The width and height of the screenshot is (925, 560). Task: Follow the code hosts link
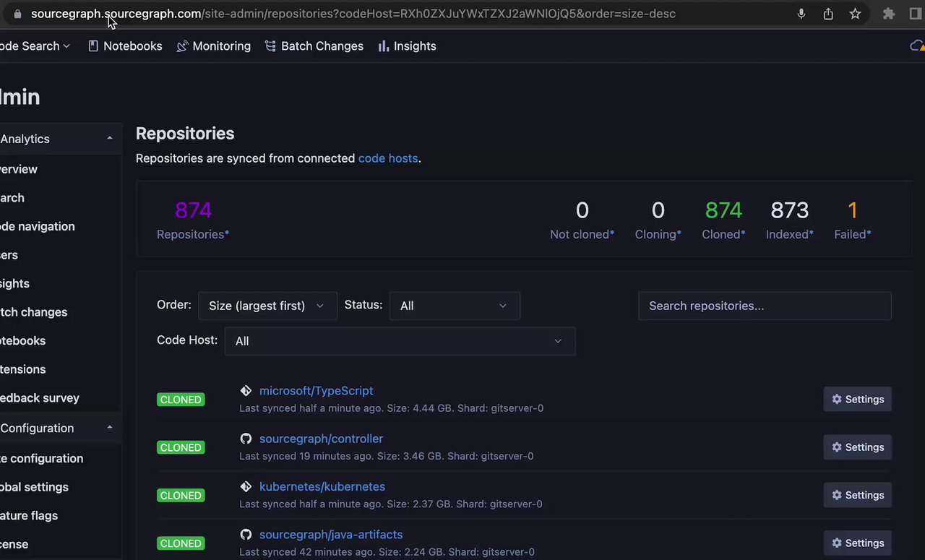388,158
